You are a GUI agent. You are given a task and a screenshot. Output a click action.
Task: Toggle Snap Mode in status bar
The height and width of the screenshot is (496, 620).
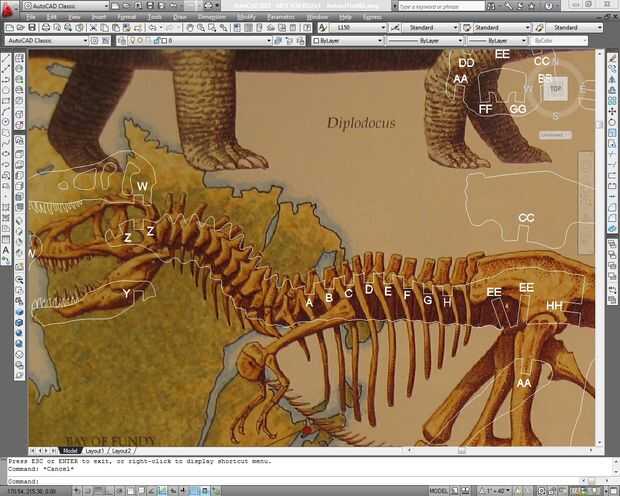pyautogui.click(x=87, y=491)
